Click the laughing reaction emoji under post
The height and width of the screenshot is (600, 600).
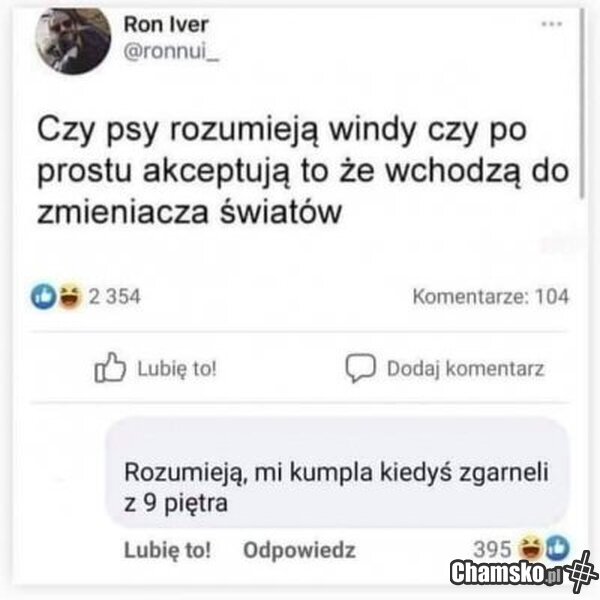(x=70, y=296)
